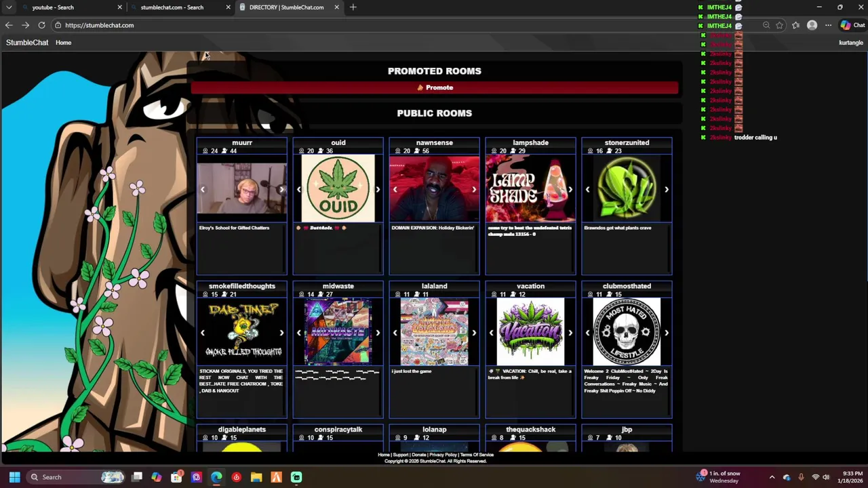Open the conspiracytalk room title
The height and width of the screenshot is (488, 868).
click(x=338, y=429)
